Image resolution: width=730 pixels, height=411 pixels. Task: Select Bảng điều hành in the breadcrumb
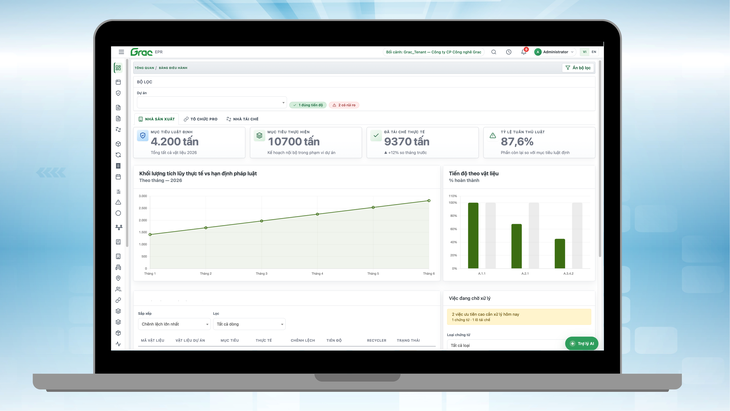(x=173, y=68)
